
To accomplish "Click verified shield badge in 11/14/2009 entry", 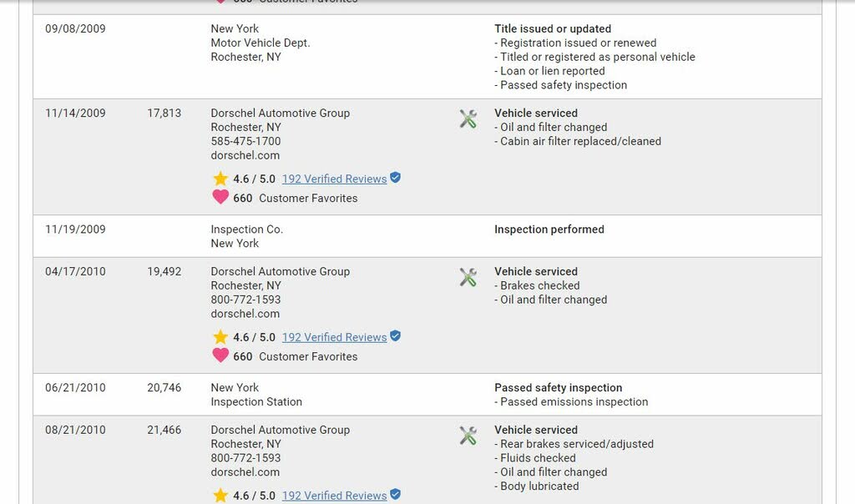I will coord(395,178).
